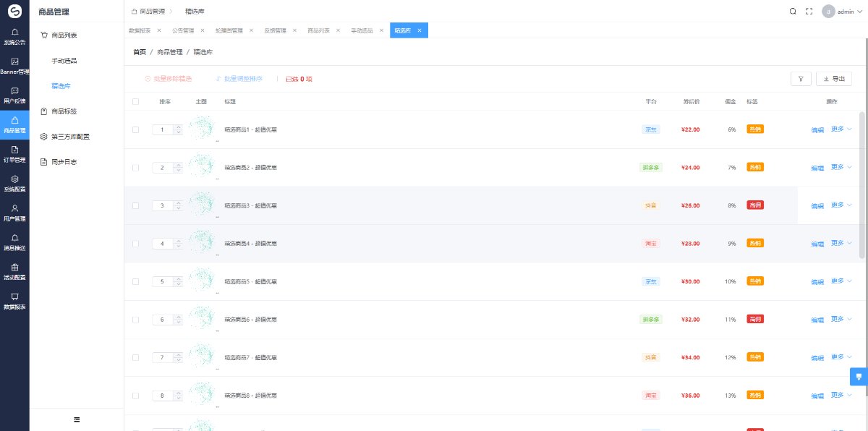This screenshot has height=431, width=868.
Task: Close the 公告管理 tab with its X
Action: (x=202, y=30)
